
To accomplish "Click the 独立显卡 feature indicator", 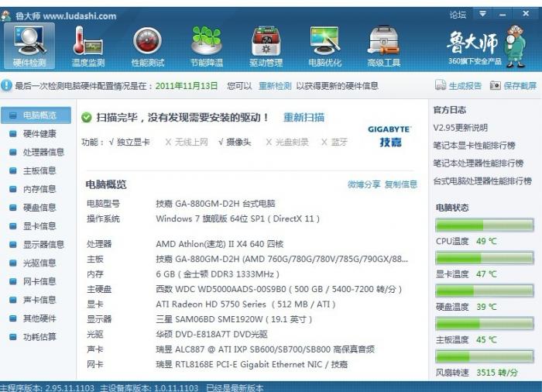I will [x=129, y=142].
